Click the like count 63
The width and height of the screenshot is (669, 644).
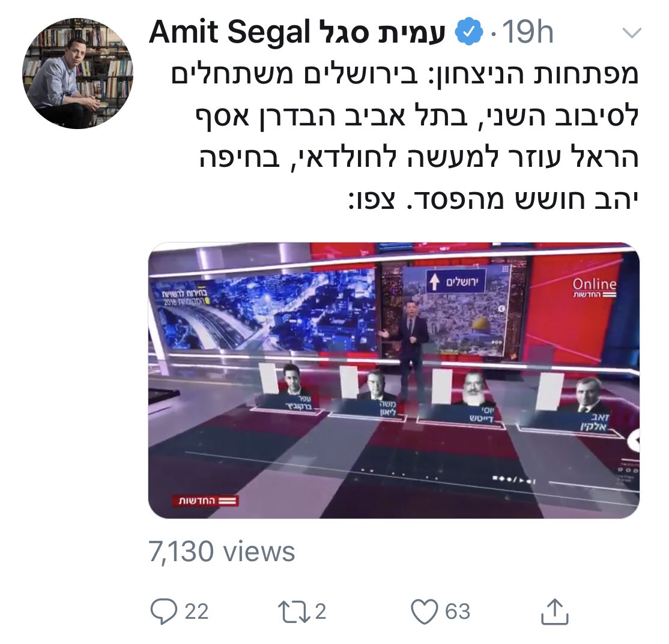point(458,612)
